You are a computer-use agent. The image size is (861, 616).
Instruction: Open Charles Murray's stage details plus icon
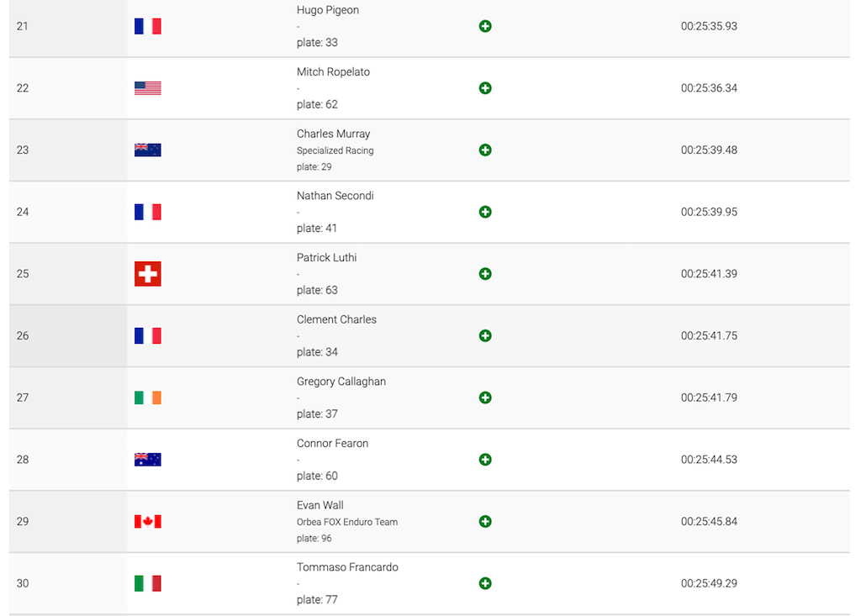[485, 150]
